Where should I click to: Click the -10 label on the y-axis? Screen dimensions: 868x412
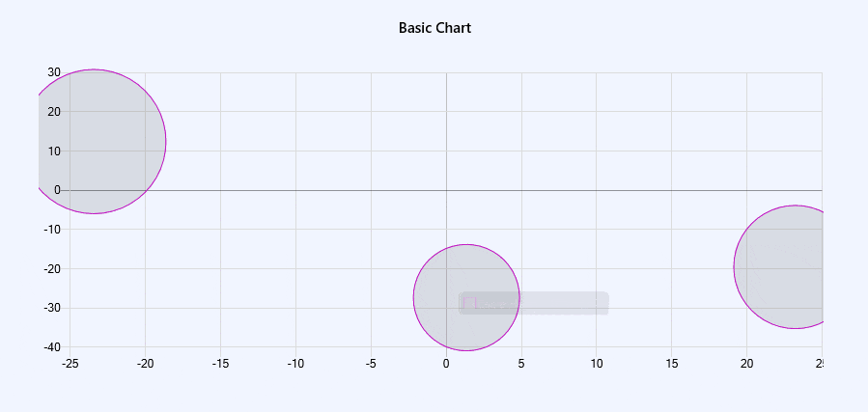click(x=52, y=230)
